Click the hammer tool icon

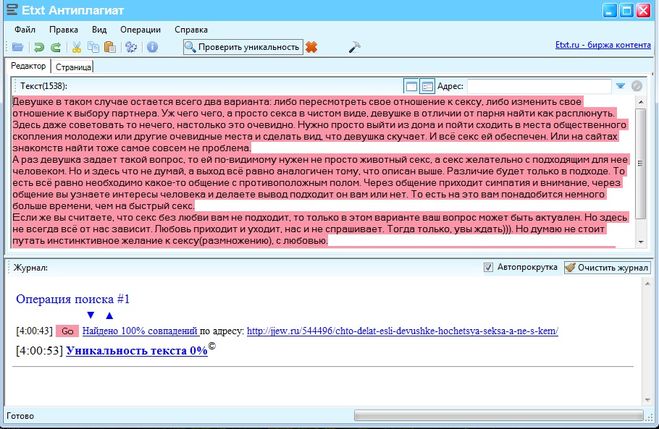click(354, 47)
